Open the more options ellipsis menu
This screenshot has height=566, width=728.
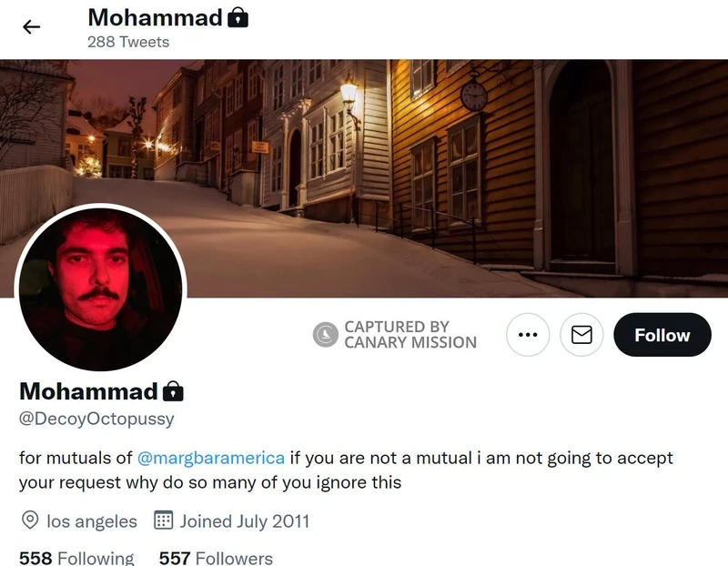point(526,334)
